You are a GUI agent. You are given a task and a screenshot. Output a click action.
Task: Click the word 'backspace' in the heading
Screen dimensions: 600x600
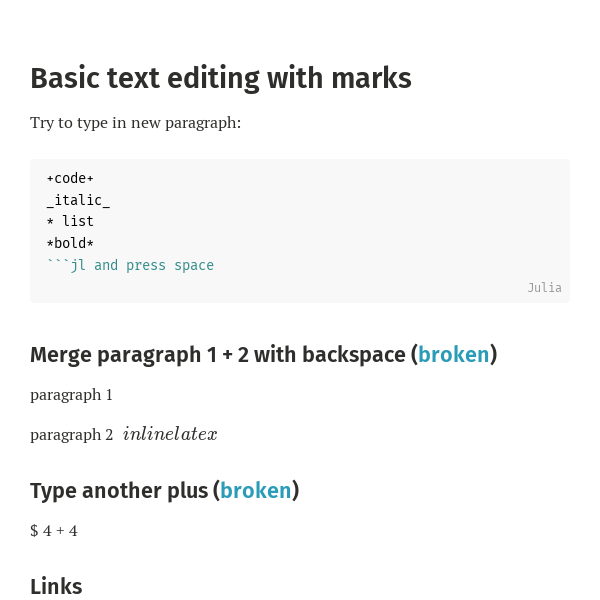[x=354, y=355]
